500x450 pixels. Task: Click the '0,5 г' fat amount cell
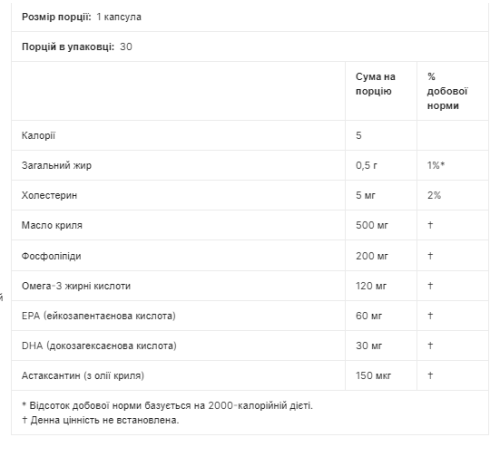click(x=366, y=165)
